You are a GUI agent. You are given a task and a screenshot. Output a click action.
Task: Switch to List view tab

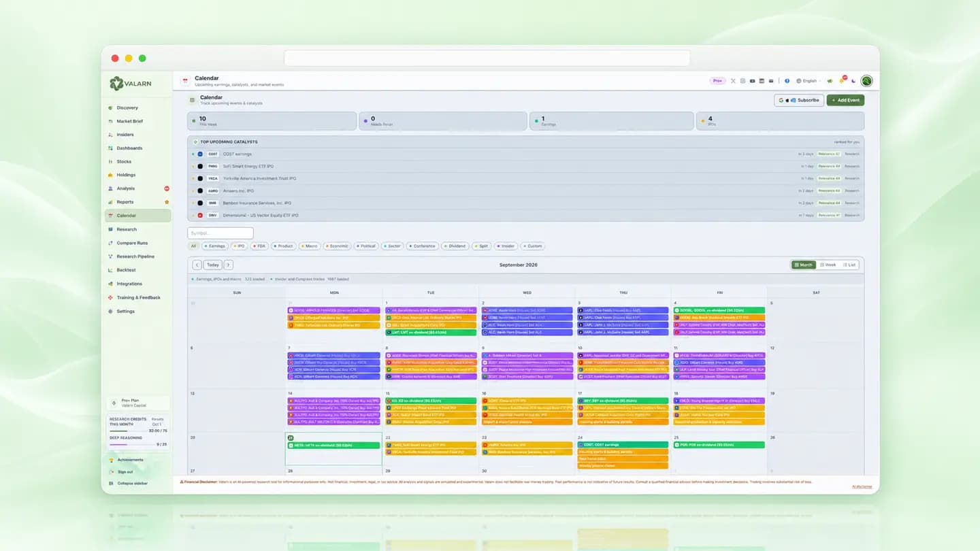click(x=849, y=265)
